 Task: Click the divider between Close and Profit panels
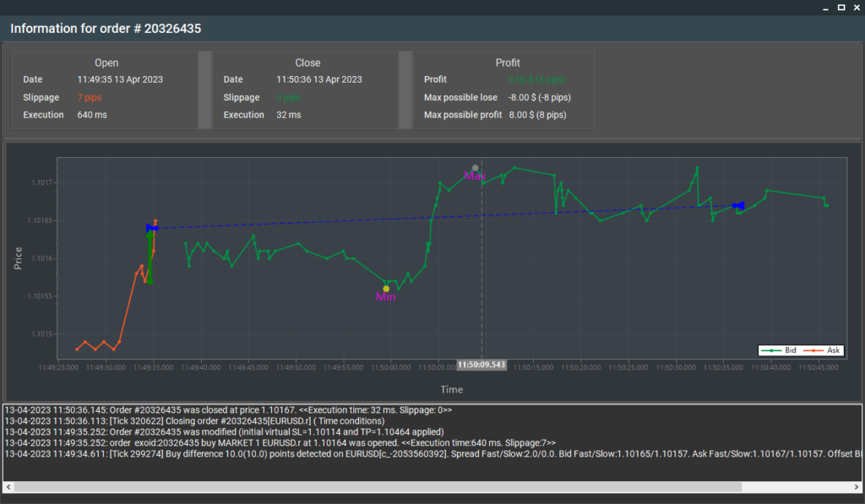coord(405,89)
